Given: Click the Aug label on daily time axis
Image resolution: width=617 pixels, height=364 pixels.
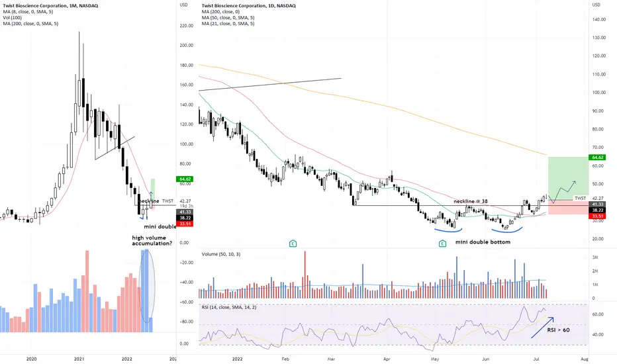Looking at the screenshot, I should click(585, 359).
